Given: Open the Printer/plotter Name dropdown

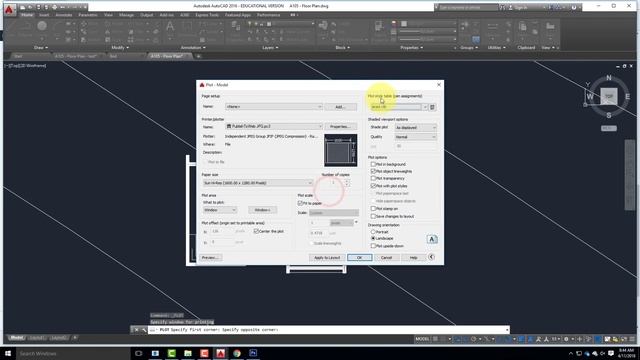Looking at the screenshot, I should [273, 127].
